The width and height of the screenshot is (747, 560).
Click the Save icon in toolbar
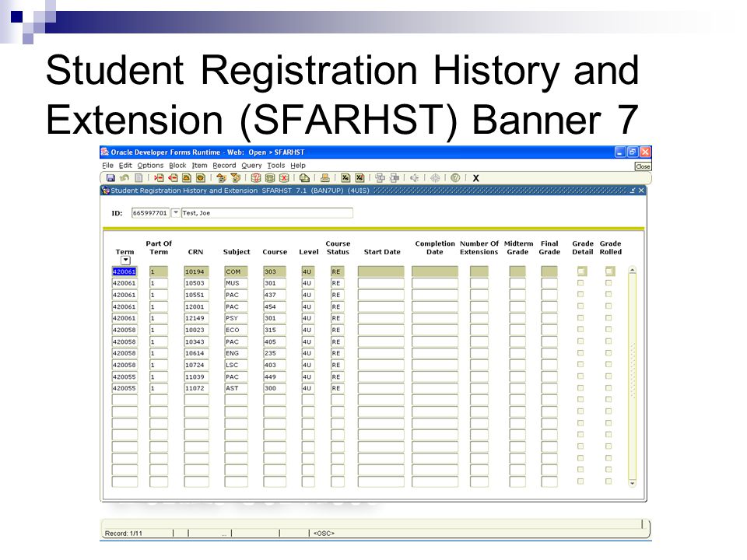110,178
